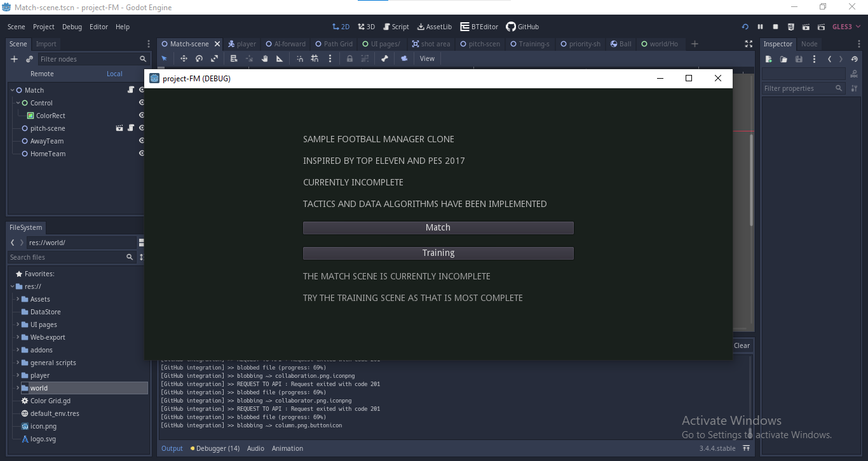Select the Move tool in the canvas toolbar

(x=184, y=58)
